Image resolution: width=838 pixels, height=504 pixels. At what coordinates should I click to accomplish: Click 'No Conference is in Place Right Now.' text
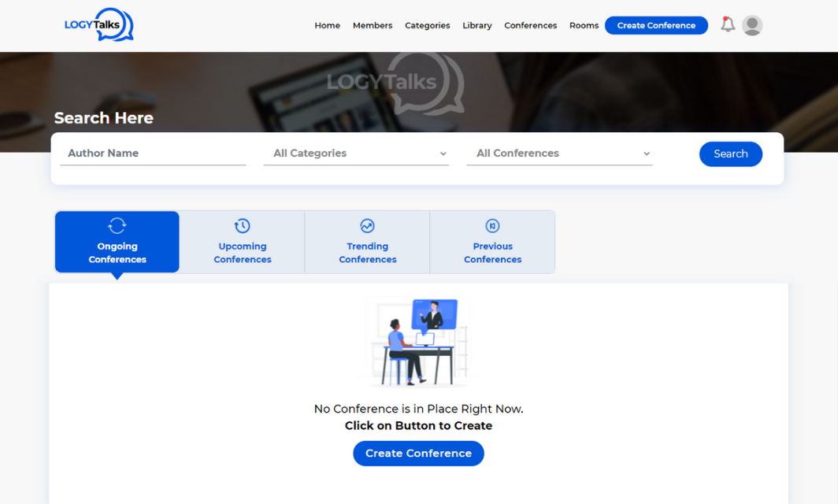pyautogui.click(x=418, y=409)
